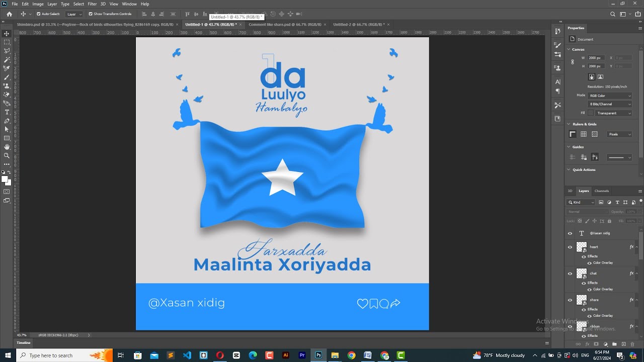Select the Hand tool
The height and width of the screenshot is (362, 644).
[7, 147]
